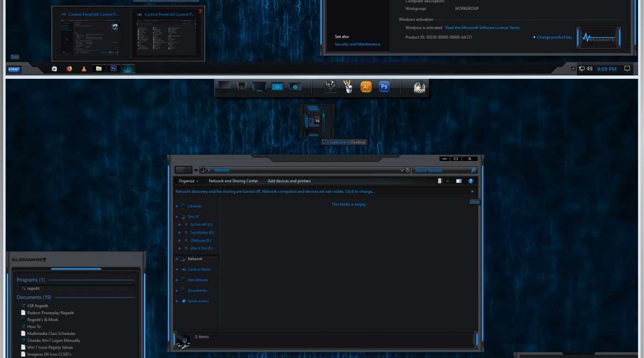Refresh the Network folder

tap(407, 170)
